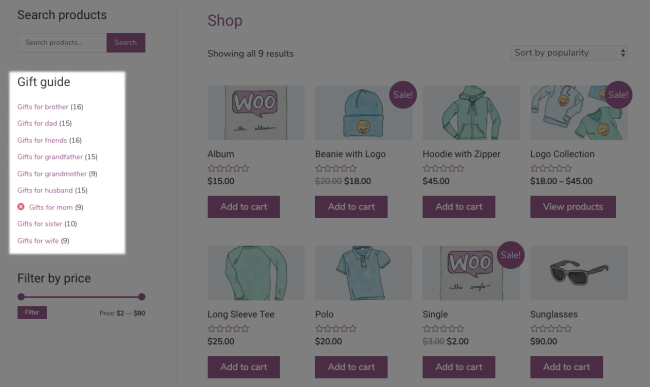The image size is (650, 387).
Task: Open the Gifts for wife category
Action: click(x=38, y=241)
